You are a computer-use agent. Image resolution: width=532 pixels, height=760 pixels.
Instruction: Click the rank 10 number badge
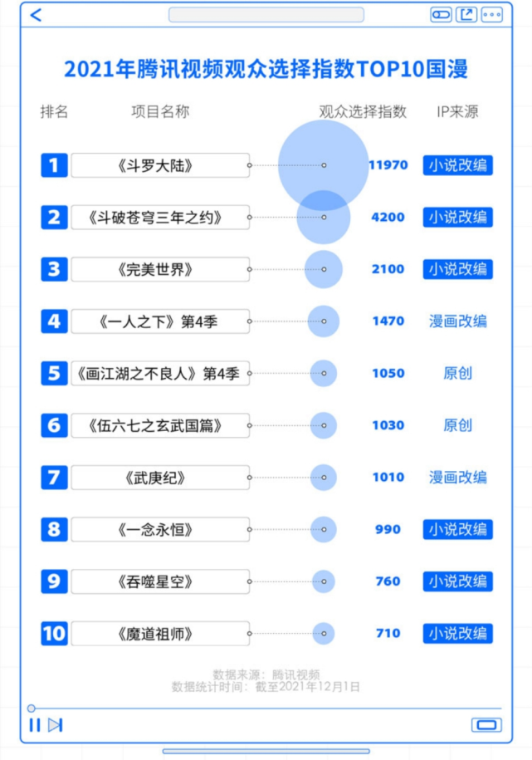click(x=54, y=633)
